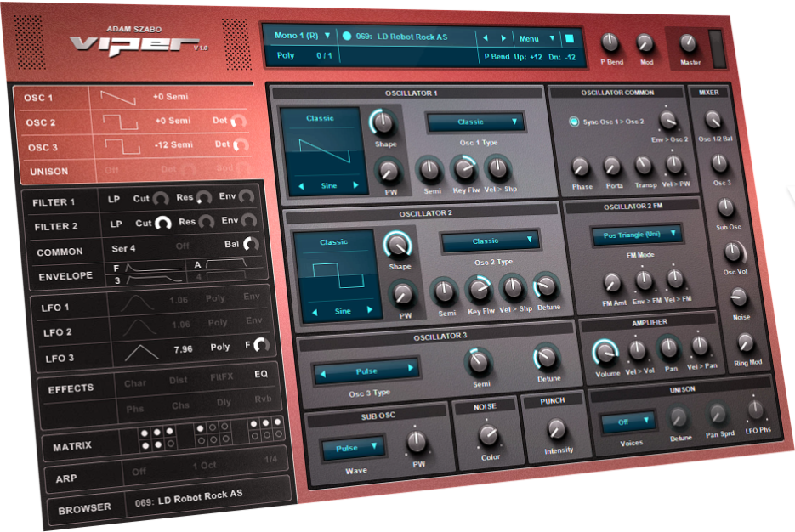Toggle the EQ effect
Screen dimensions: 795x532
[x=260, y=374]
